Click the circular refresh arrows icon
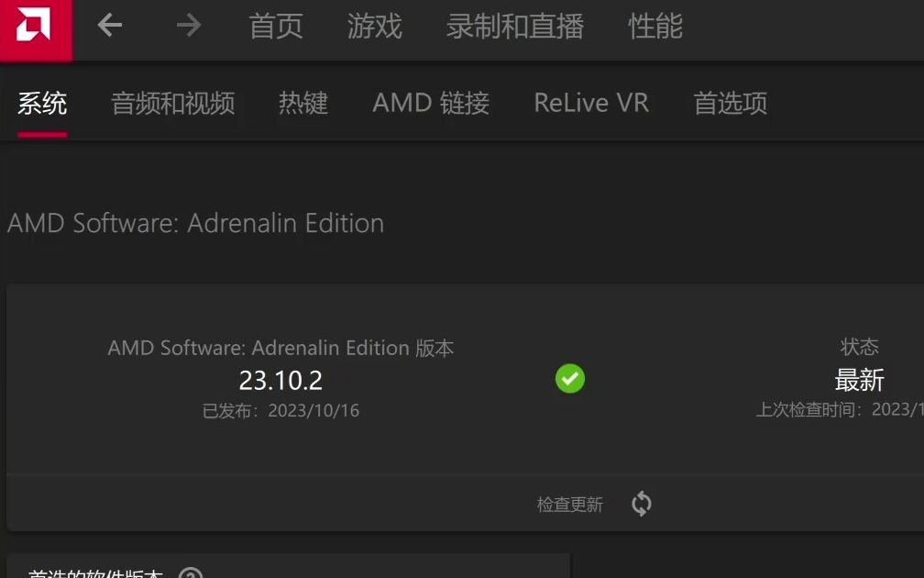Screen dimensions: 924x578 641,504
